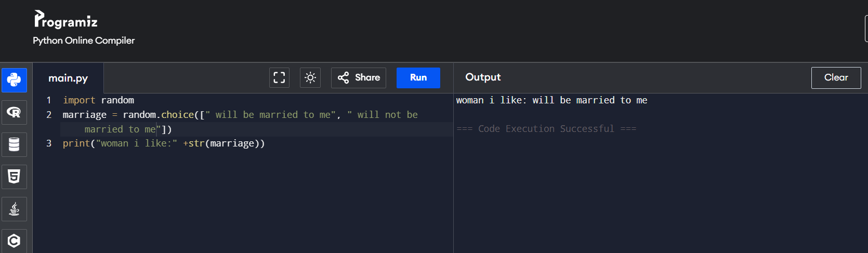Viewport: 868px width, 253px height.
Task: Click the Share button
Action: [359, 78]
